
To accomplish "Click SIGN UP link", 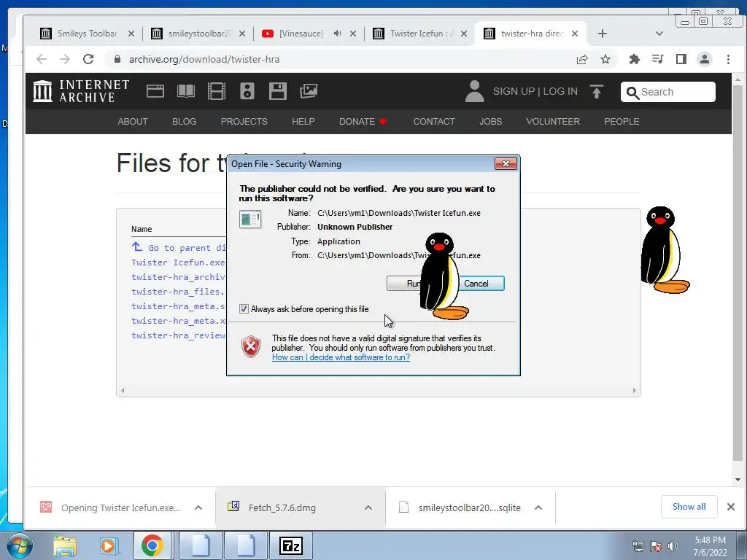I will click(x=514, y=91).
